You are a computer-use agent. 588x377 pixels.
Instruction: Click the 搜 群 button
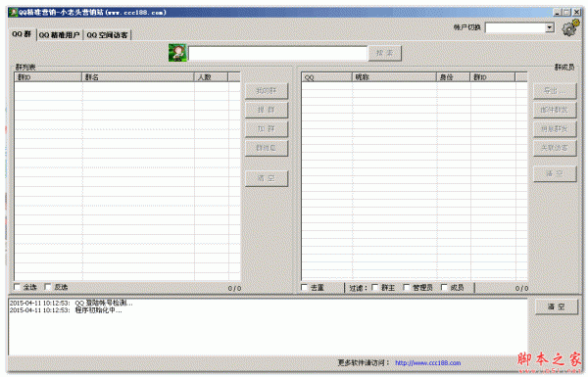[267, 111]
